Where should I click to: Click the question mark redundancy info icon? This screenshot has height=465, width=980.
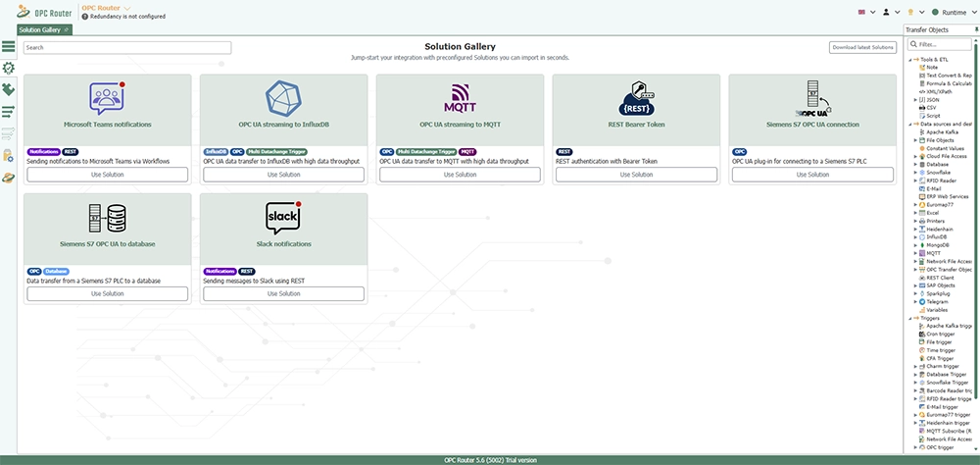coord(85,17)
